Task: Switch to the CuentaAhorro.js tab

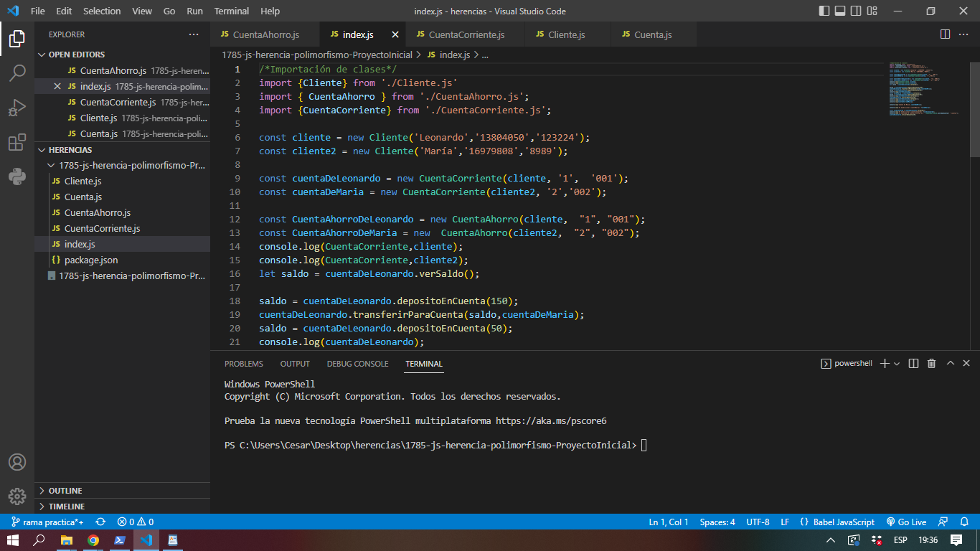Action: point(265,34)
